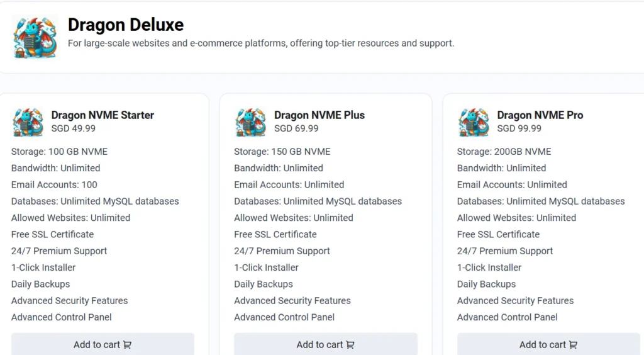This screenshot has width=644, height=355.
Task: Click cart icon in Plus plan button
Action: [x=350, y=345]
